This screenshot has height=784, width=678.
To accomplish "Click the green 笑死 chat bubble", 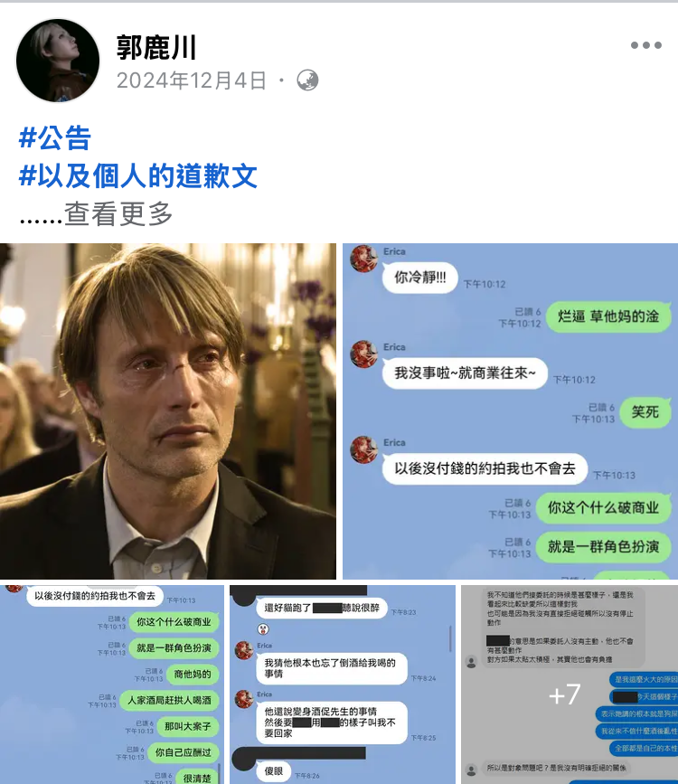I will pyautogui.click(x=645, y=412).
